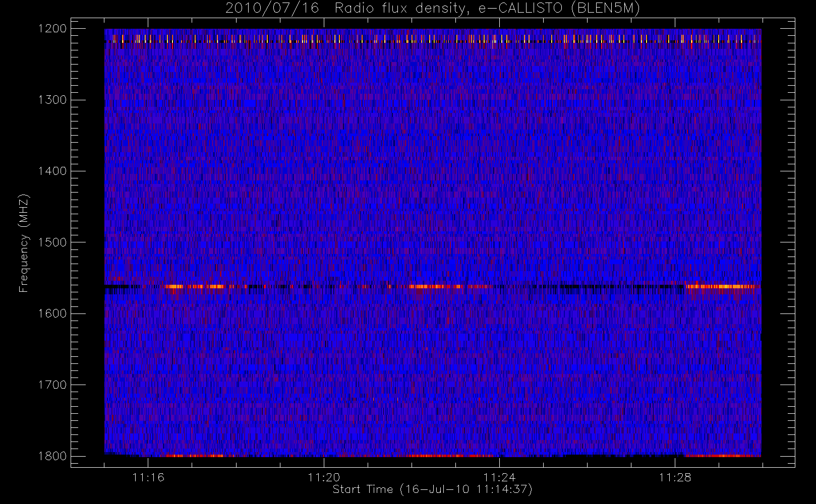The width and height of the screenshot is (816, 504).
Task: Select the 1200 frequency tick label
Action: (52, 29)
